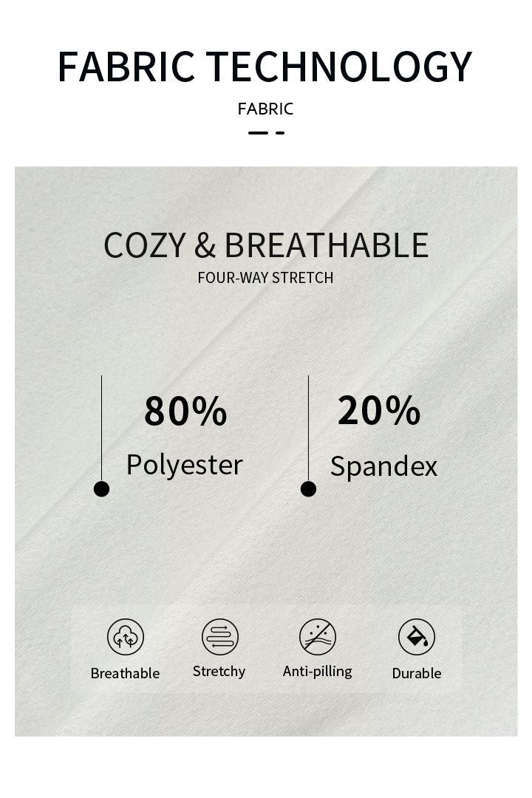Click the black dot beside Polyester
Image resolution: width=532 pixels, height=798 pixels.
[x=102, y=489]
